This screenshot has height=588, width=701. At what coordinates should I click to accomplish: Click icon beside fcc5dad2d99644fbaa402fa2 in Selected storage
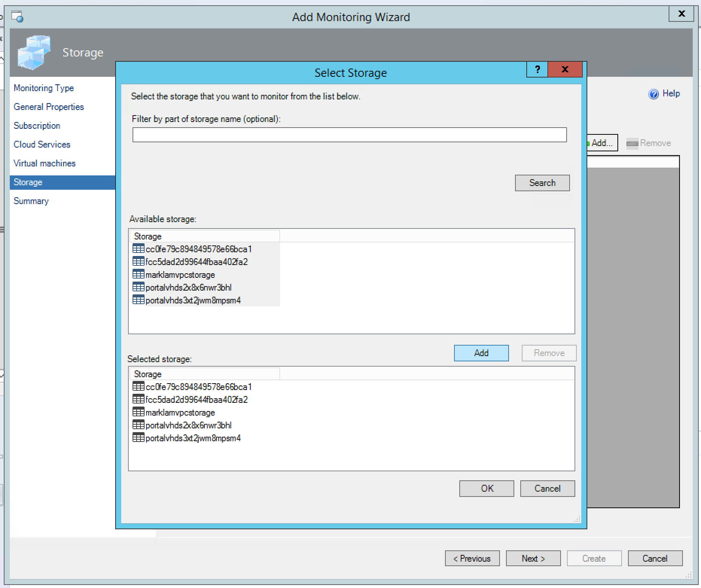point(138,399)
